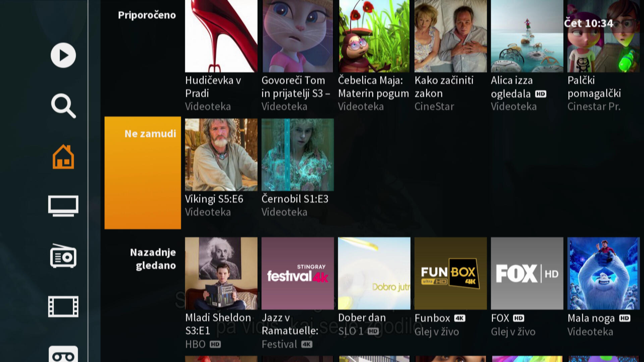This screenshot has width=644, height=362.
Task: Open Hudičevka v Pradi thumbnail
Action: click(221, 36)
